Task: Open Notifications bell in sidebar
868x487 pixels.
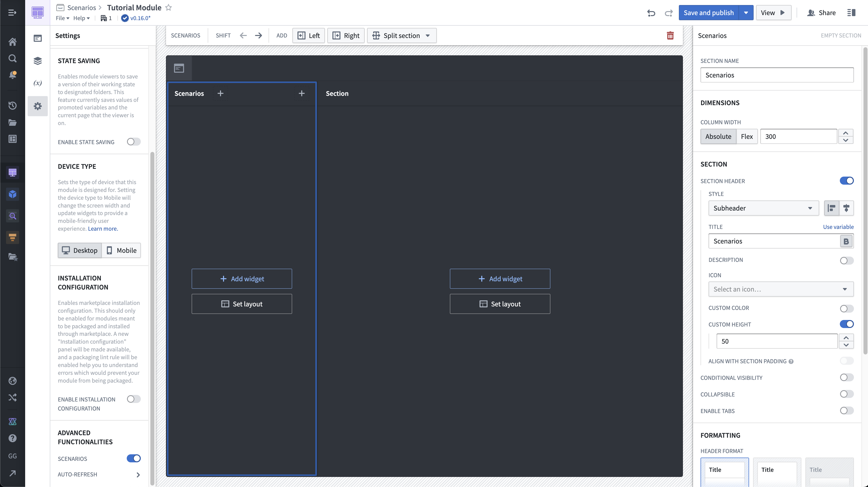Action: click(x=13, y=74)
